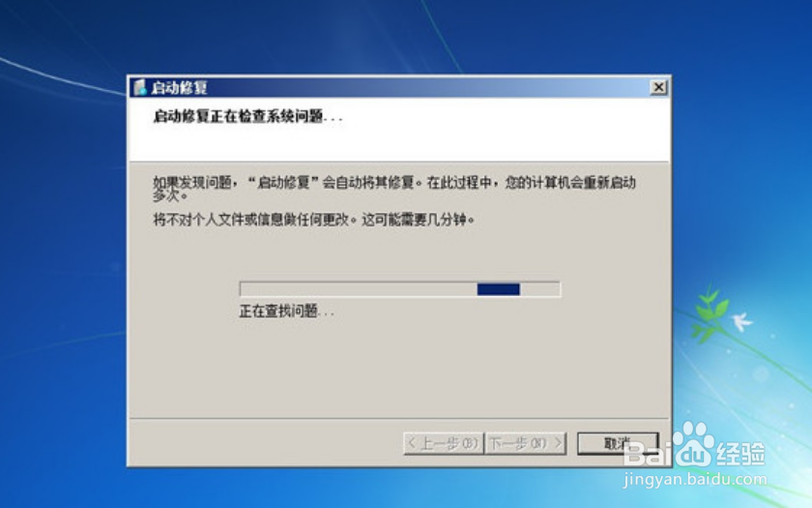Viewport: 812px width, 508px height.
Task: Click the 上一步(B) back button
Action: pos(444,444)
